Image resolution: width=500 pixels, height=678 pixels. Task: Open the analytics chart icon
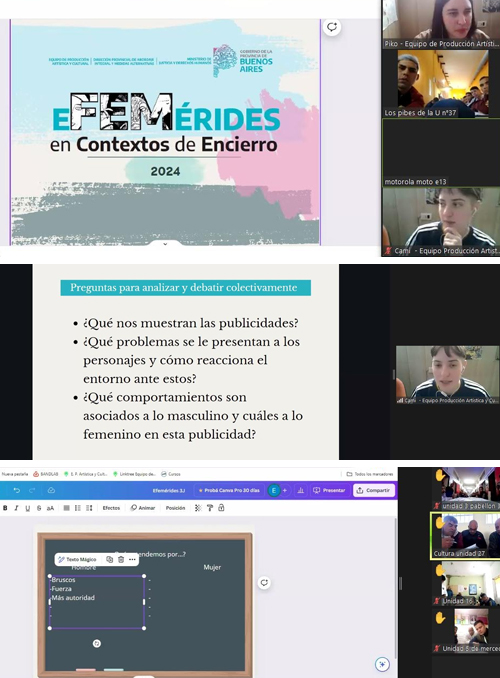pos(301,490)
